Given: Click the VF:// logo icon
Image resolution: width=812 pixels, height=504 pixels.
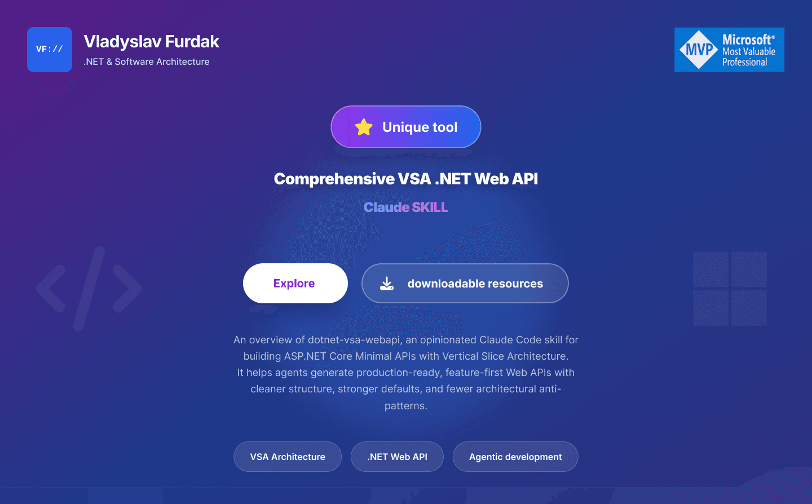Looking at the screenshot, I should (x=50, y=50).
